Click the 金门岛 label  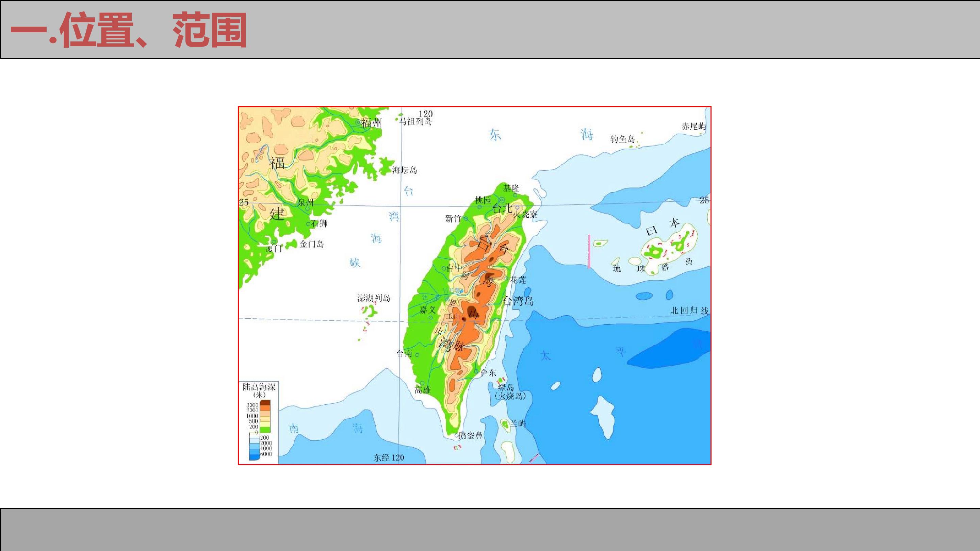[x=312, y=244]
